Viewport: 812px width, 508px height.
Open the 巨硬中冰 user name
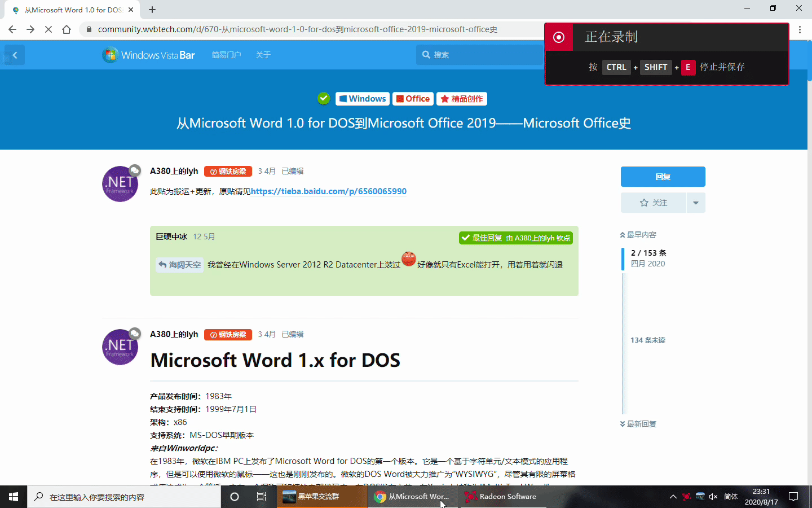pos(171,237)
